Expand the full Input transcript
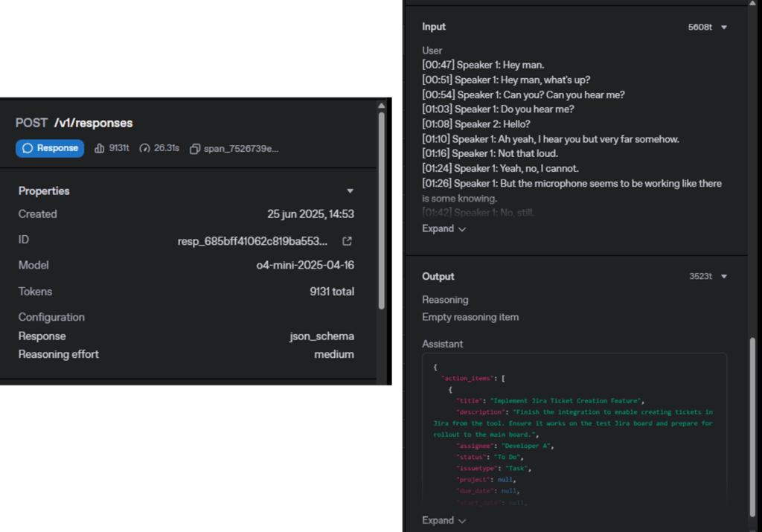762x532 pixels. click(444, 229)
